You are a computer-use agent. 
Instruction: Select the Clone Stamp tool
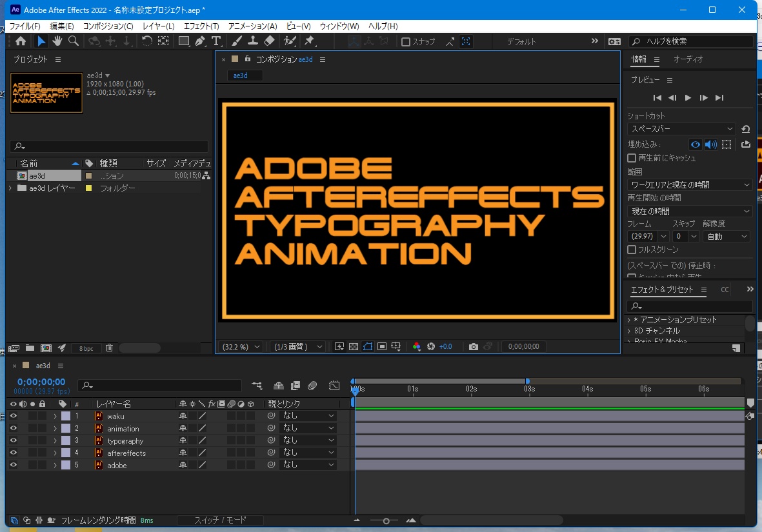[253, 41]
